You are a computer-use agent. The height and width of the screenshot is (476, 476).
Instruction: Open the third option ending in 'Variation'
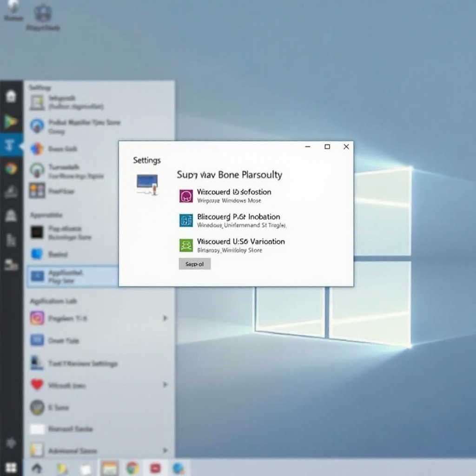[241, 242]
